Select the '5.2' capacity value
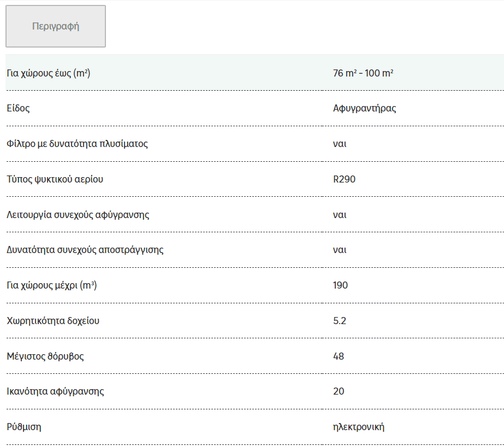Screen dimensions: 504x446 point(340,321)
